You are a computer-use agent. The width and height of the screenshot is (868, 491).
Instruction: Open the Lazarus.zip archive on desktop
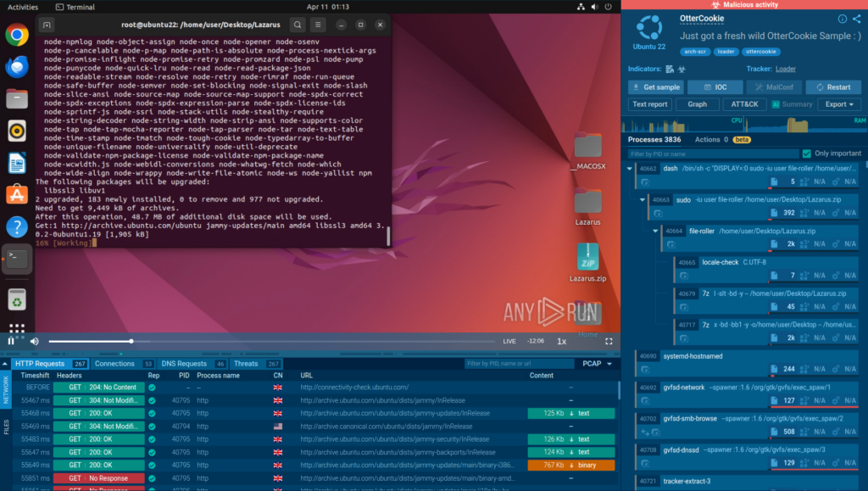587,261
